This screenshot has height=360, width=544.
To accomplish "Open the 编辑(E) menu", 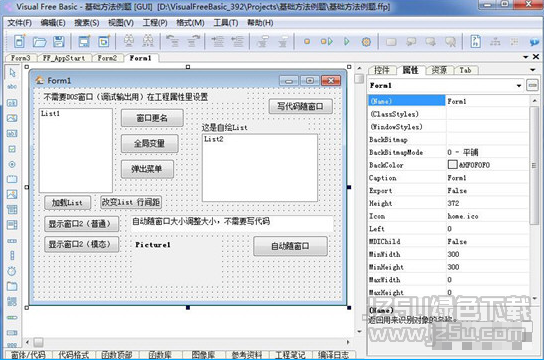I will click(x=53, y=23).
